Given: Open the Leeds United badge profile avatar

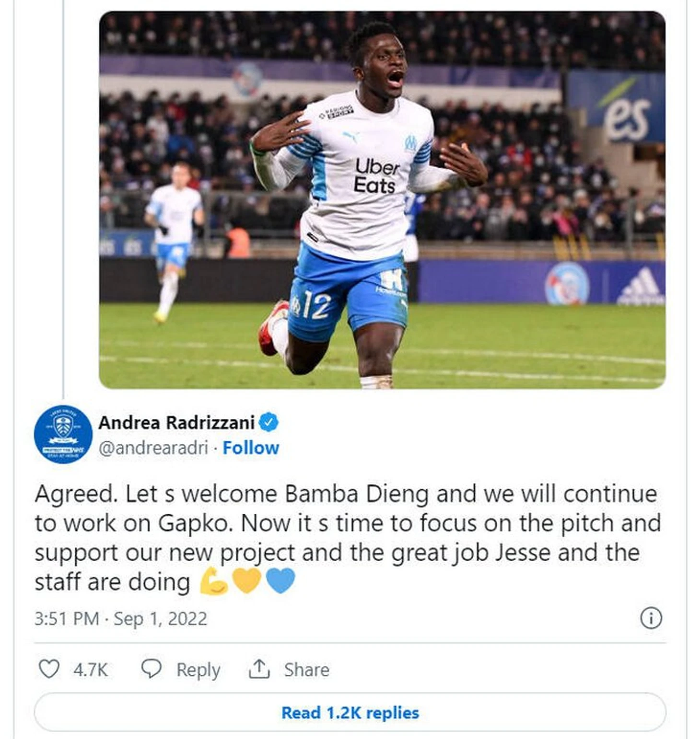Looking at the screenshot, I should point(63,434).
